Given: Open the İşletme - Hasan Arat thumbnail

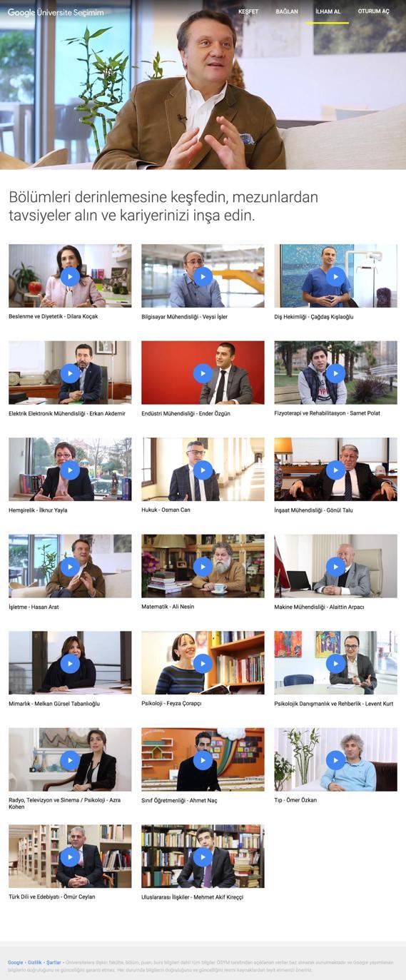Looking at the screenshot, I should pos(70,566).
